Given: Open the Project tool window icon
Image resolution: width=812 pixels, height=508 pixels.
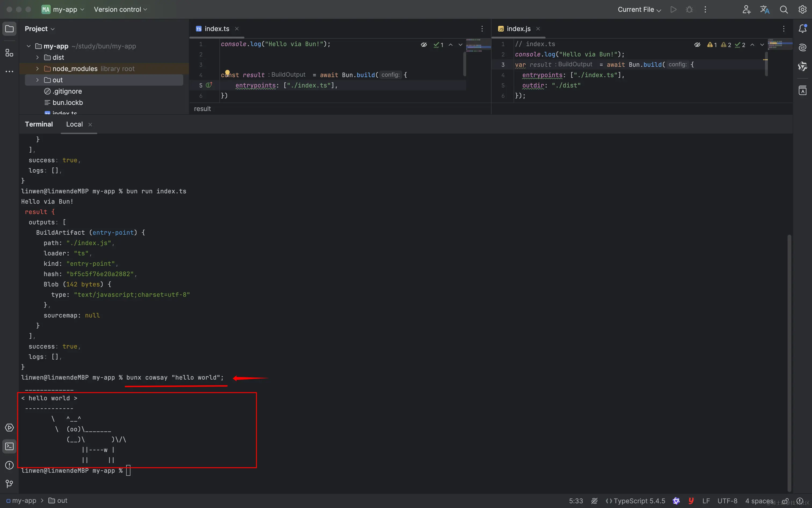Looking at the screenshot, I should 9,28.
